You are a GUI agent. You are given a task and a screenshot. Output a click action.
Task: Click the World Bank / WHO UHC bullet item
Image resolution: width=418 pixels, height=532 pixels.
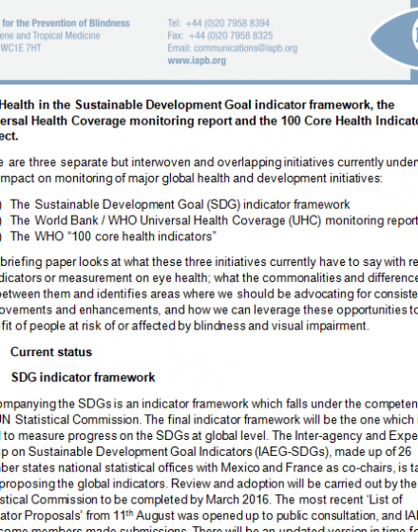click(x=214, y=220)
